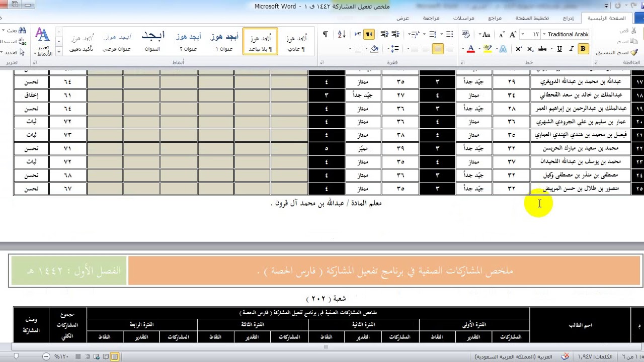The width and height of the screenshot is (644, 362).
Task: Open the Borders dropdown arrow
Action: click(x=351, y=49)
